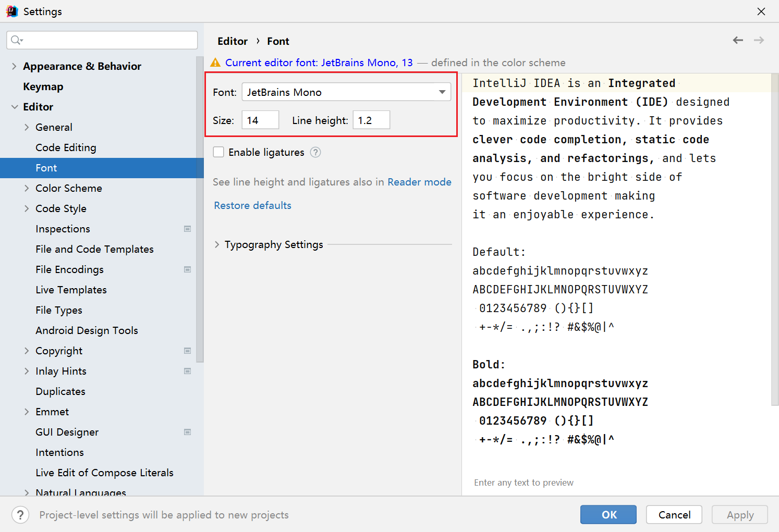The width and height of the screenshot is (779, 532).
Task: Expand Typography Settings section
Action: click(x=217, y=244)
